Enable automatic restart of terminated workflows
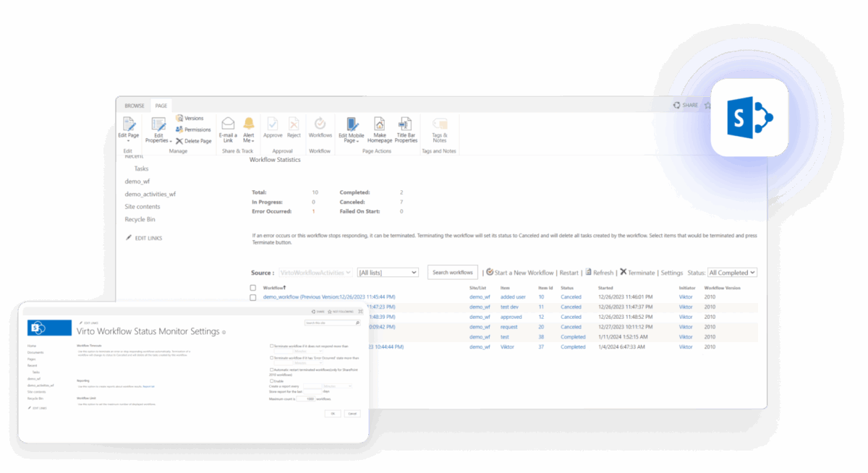The height and width of the screenshot is (473, 868). pos(271,370)
